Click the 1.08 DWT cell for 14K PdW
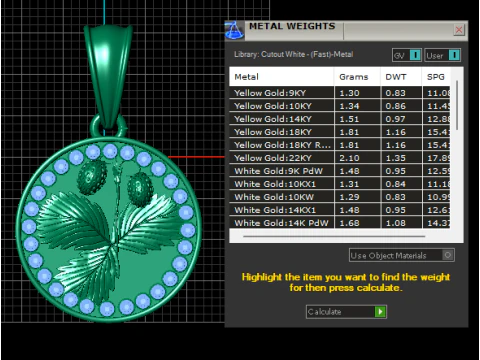 point(401,223)
